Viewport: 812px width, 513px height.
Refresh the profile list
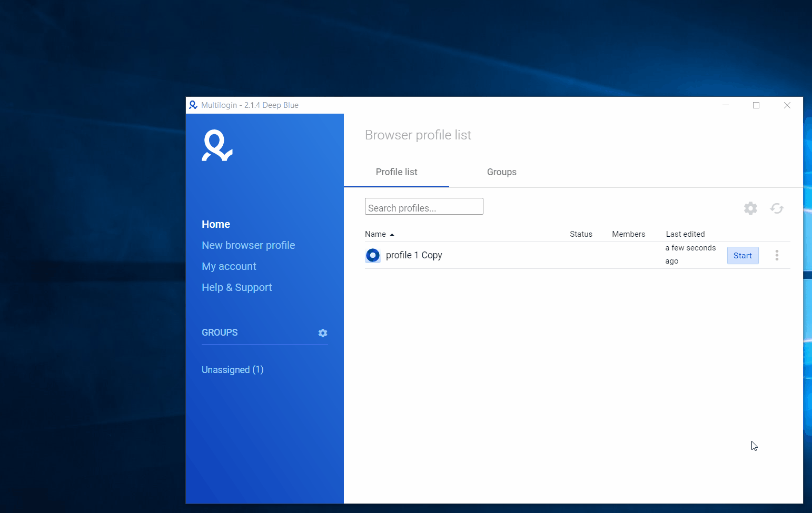coord(777,208)
